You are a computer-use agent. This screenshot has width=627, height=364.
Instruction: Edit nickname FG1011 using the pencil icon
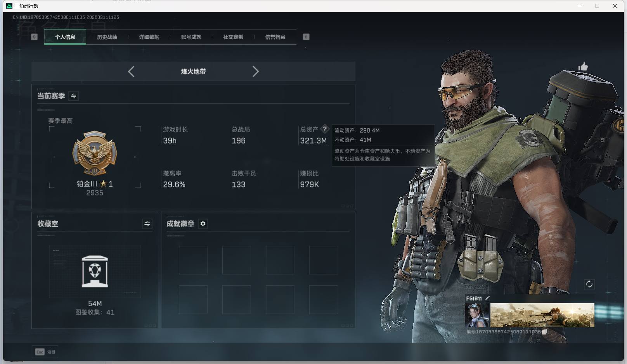[x=488, y=298]
